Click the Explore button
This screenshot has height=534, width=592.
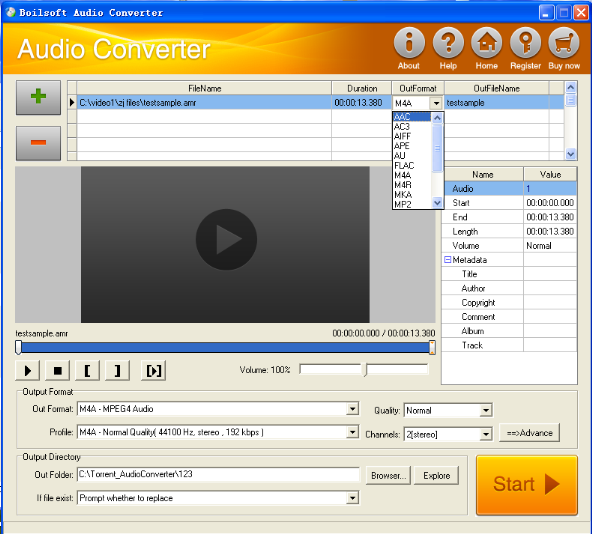[x=436, y=475]
